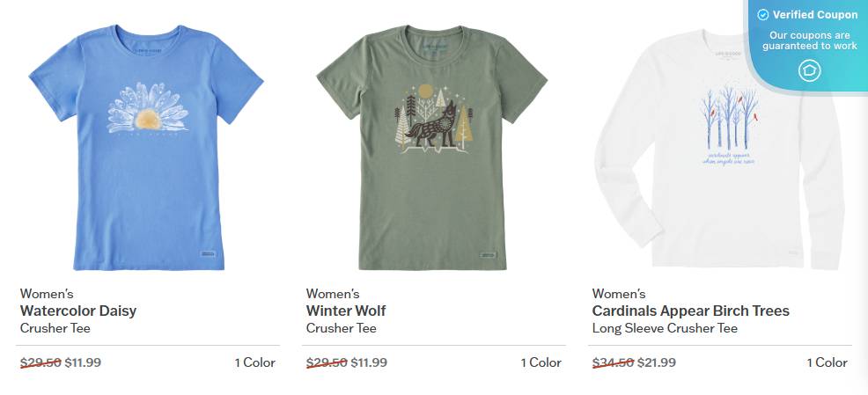This screenshot has width=868, height=395.
Task: Click "1 Color" for Watercolor Daisy
Action: [254, 362]
